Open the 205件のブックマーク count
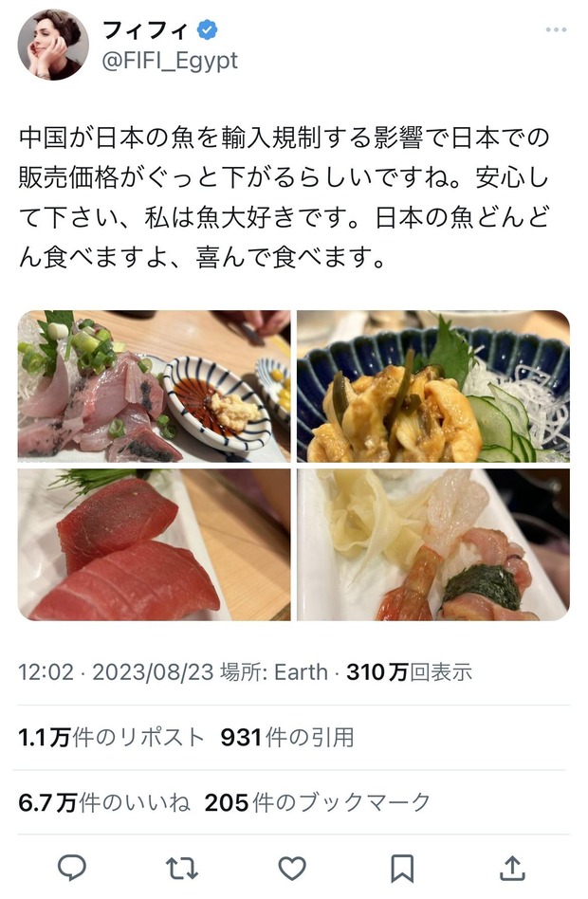The height and width of the screenshot is (899, 588). click(317, 802)
